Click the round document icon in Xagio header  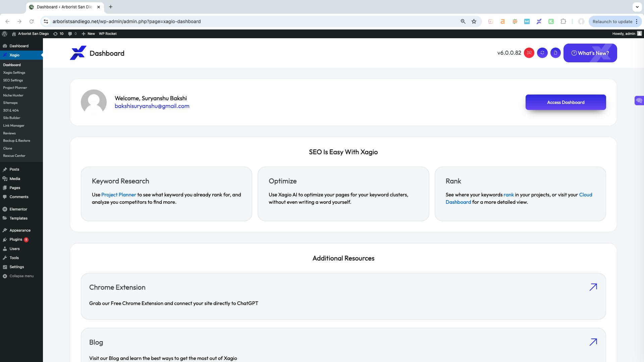click(555, 53)
